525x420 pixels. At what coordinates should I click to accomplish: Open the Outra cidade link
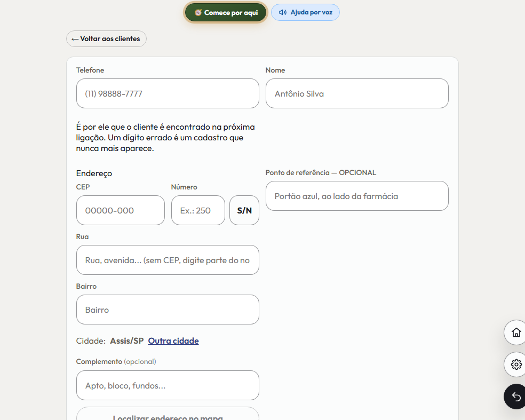173,341
